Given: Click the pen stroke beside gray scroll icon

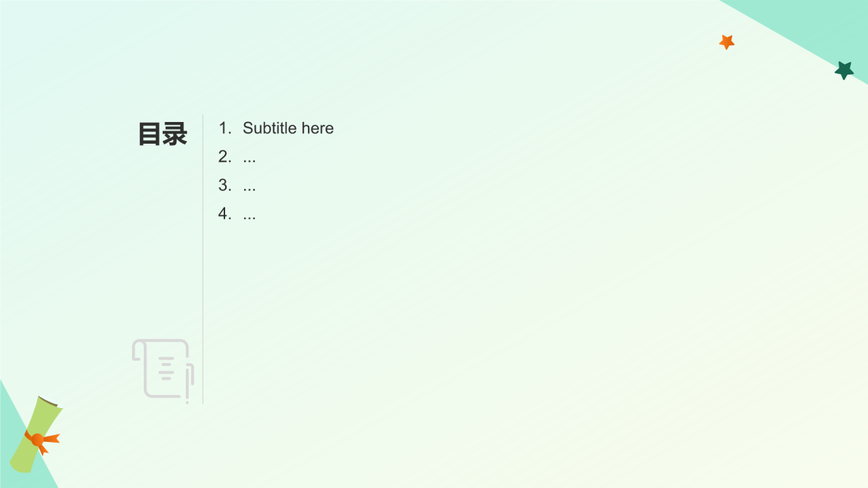Looking at the screenshot, I should (189, 383).
